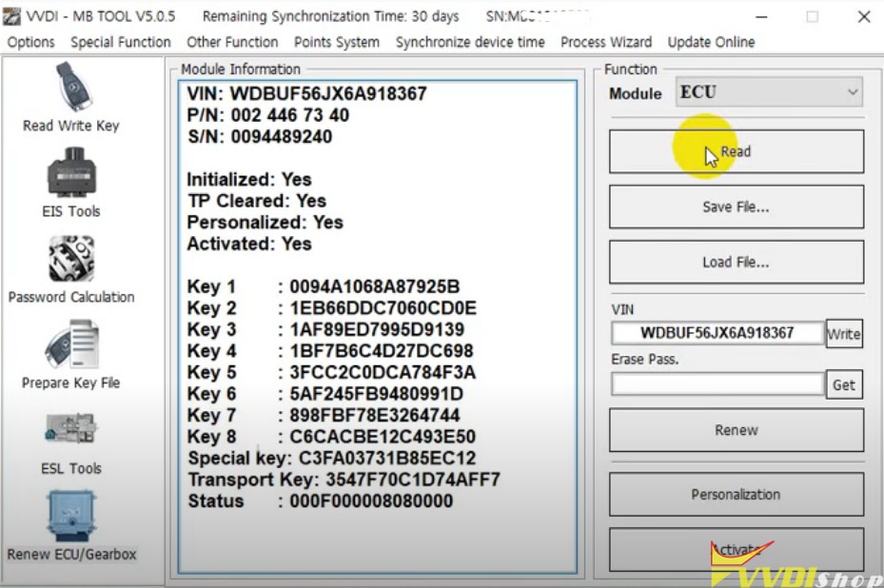Expand the Module ECU dropdown
Screen dimensions: 884x588
coord(769,92)
